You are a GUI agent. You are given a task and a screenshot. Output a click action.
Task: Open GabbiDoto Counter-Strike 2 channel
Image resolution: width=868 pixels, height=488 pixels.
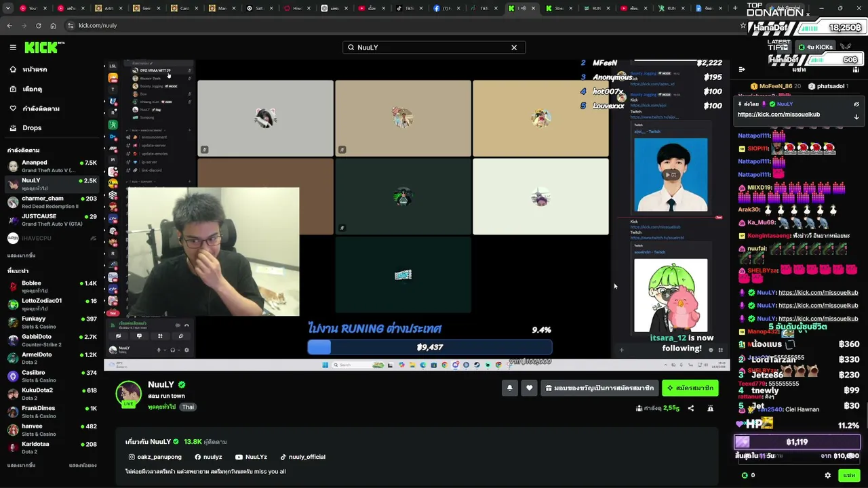point(52,340)
